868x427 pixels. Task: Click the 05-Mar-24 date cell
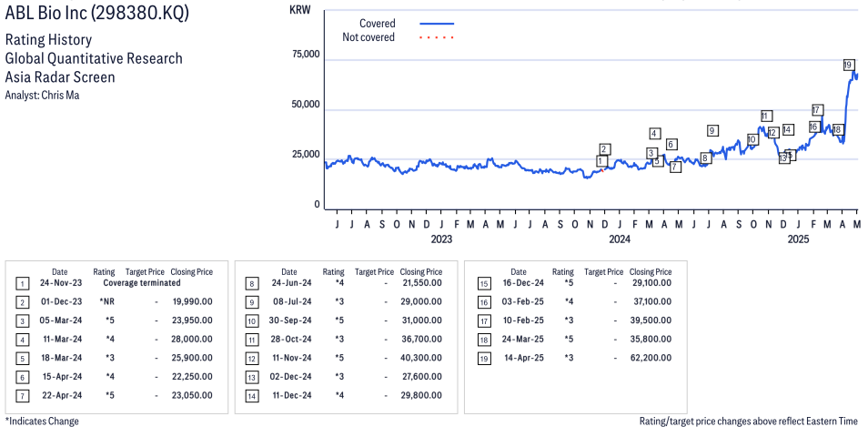[60, 320]
